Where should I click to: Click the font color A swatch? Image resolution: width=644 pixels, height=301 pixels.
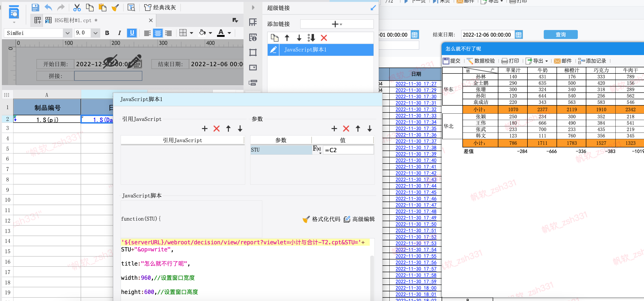[x=221, y=33]
